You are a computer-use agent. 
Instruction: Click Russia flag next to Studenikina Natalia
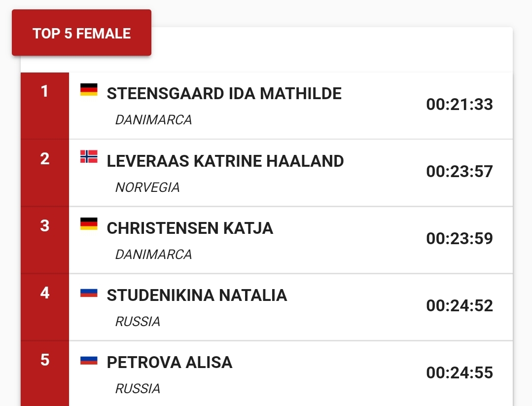coord(89,293)
